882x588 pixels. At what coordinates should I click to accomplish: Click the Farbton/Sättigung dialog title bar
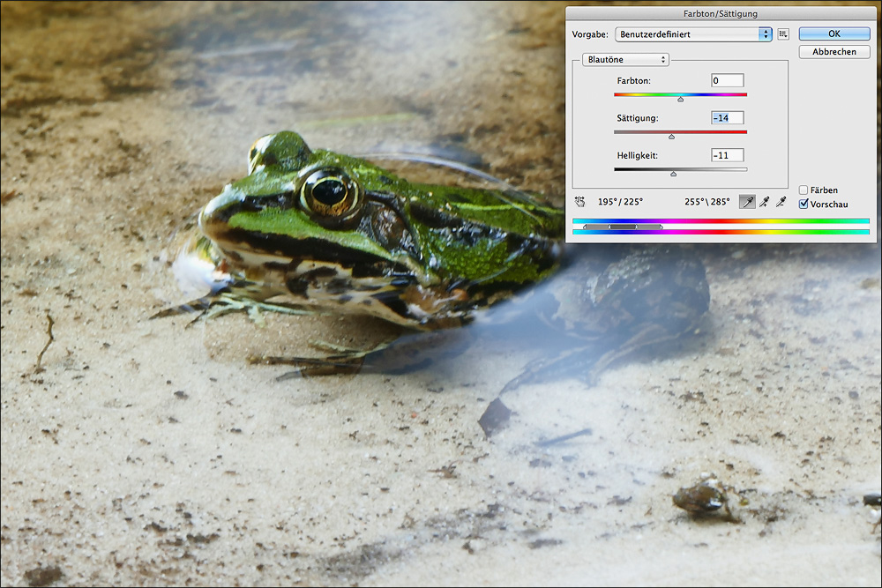pyautogui.click(x=721, y=13)
